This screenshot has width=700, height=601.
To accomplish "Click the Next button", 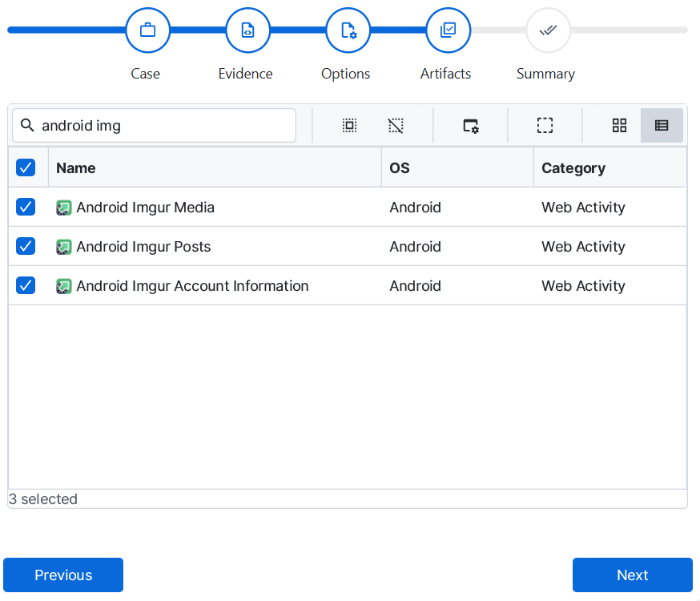I will click(632, 575).
